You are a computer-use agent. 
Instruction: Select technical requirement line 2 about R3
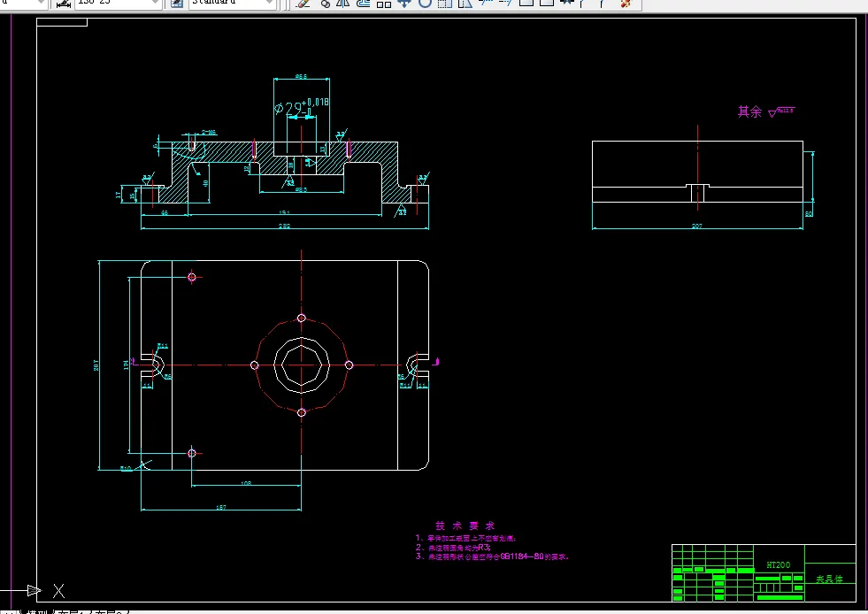(453, 547)
